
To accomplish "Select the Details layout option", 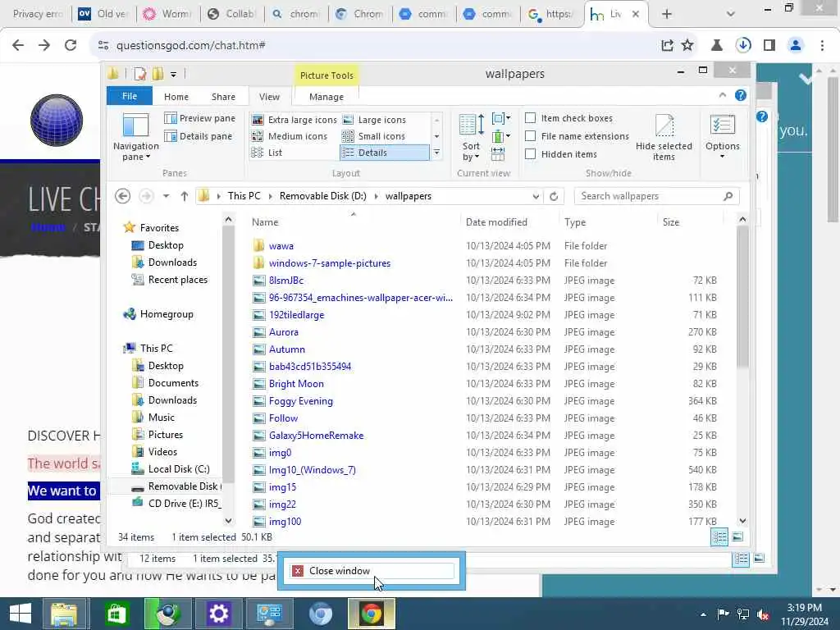I will click(384, 153).
